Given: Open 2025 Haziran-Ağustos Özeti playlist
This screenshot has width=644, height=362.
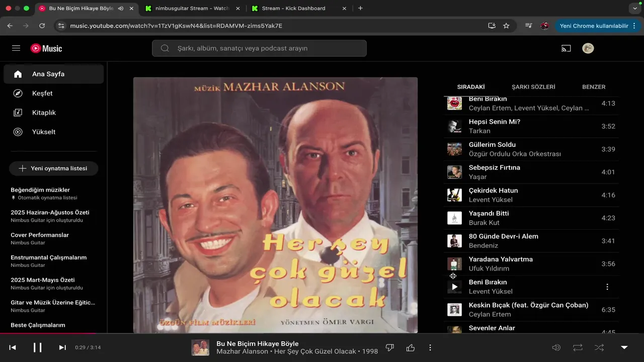Looking at the screenshot, I should point(53,216).
